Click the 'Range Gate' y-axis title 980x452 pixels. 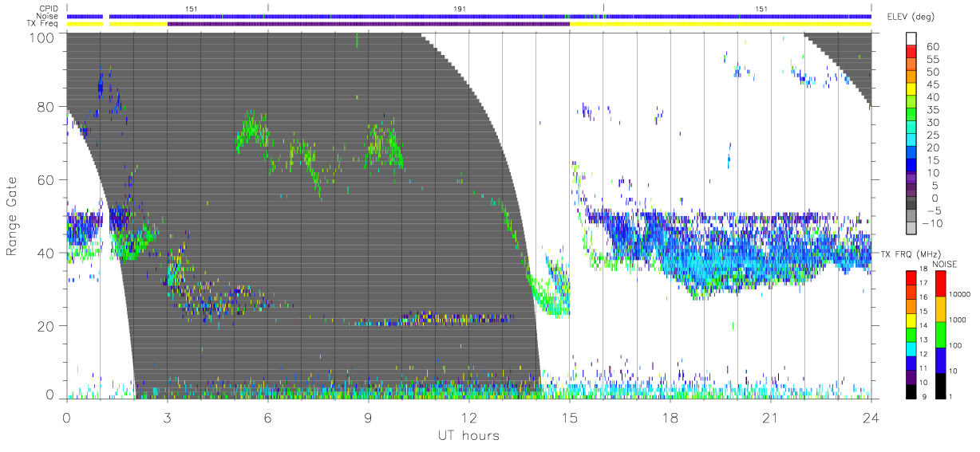(12, 216)
